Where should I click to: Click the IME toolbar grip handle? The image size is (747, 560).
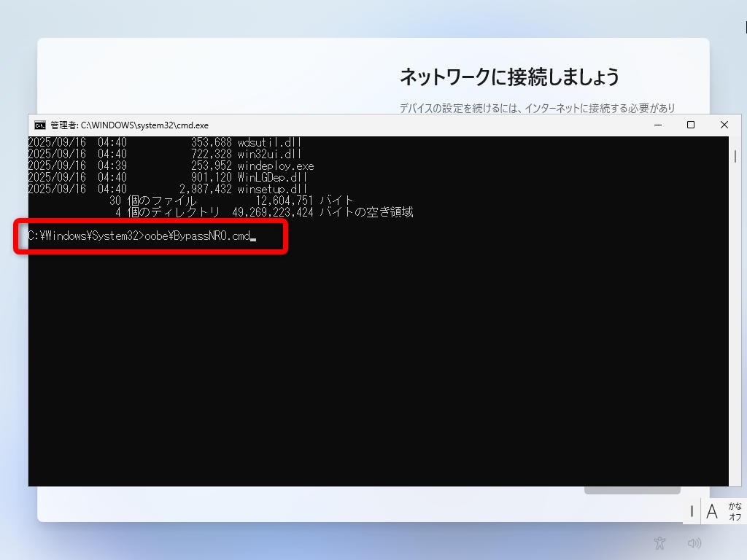(692, 511)
